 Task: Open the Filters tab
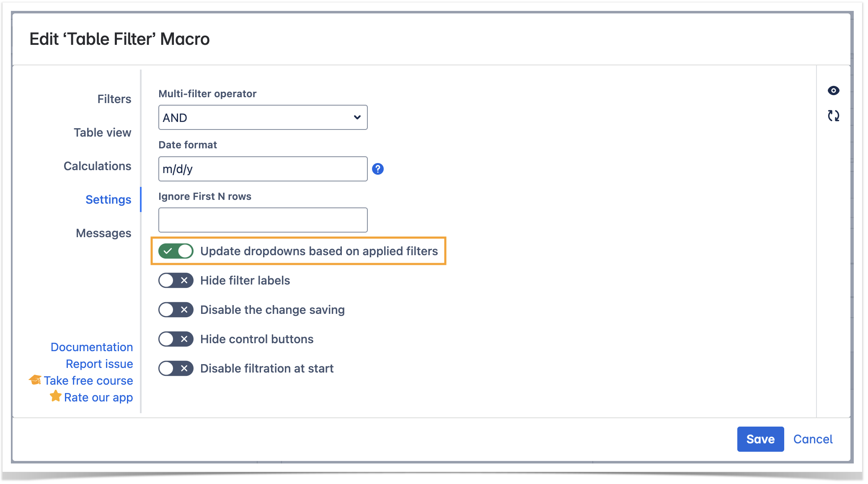coord(114,99)
